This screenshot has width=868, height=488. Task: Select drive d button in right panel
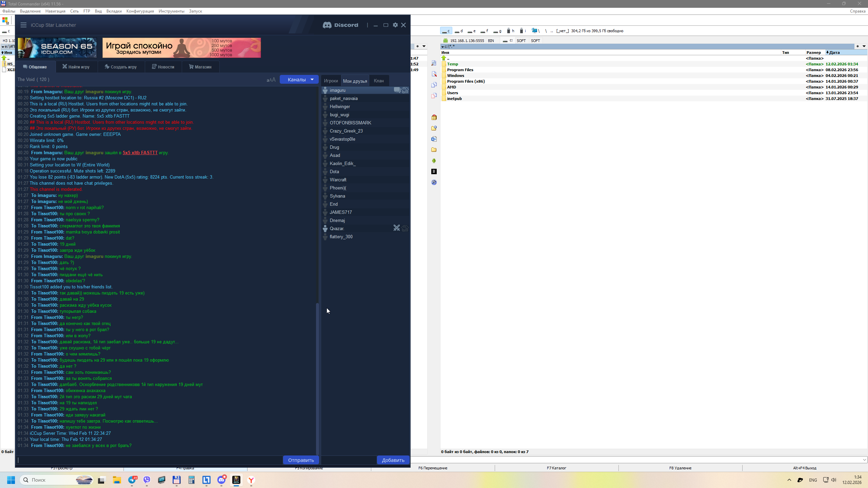pyautogui.click(x=458, y=31)
